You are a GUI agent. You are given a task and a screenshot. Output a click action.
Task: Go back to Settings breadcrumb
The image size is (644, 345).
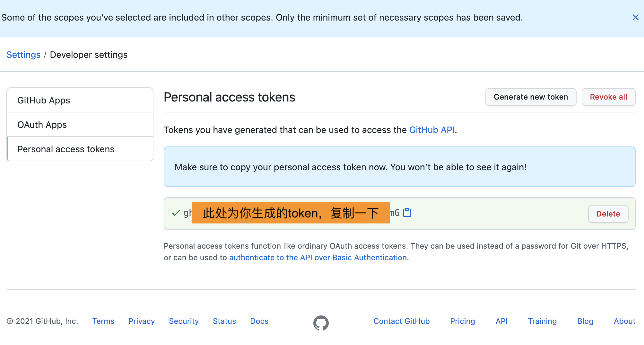click(x=23, y=55)
